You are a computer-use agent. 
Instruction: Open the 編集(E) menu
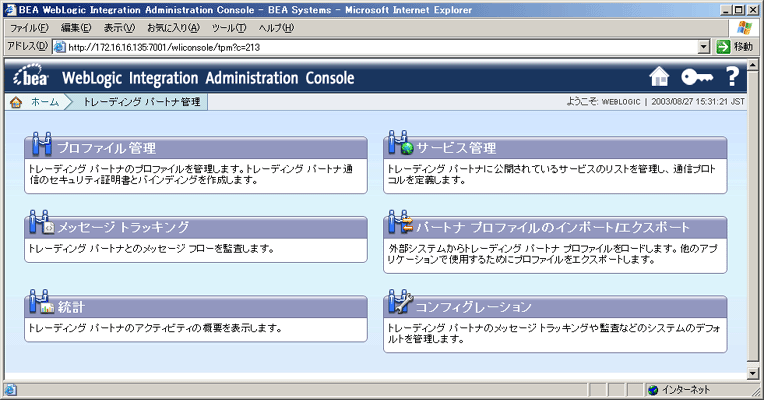coord(76,28)
